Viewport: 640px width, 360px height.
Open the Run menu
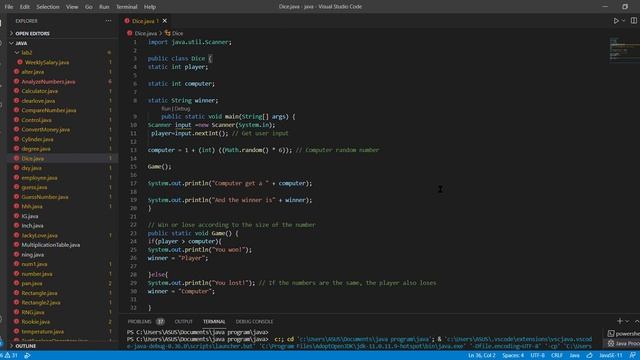[x=104, y=7]
